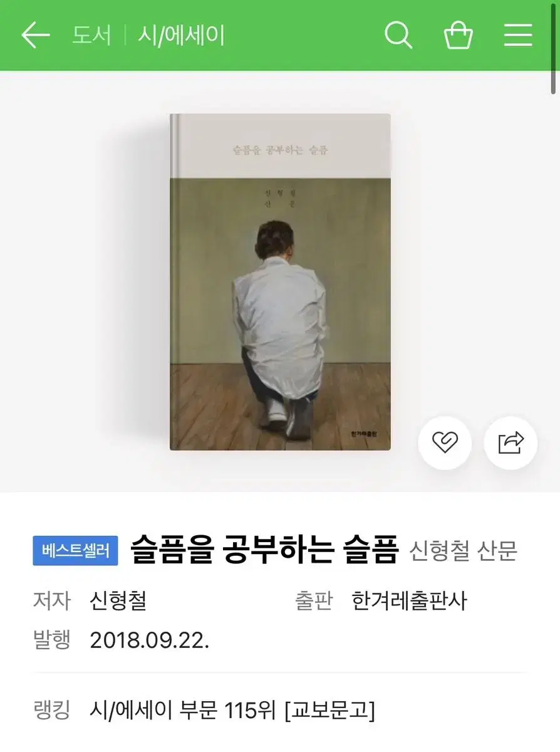Tap the share arrow icon

click(511, 443)
